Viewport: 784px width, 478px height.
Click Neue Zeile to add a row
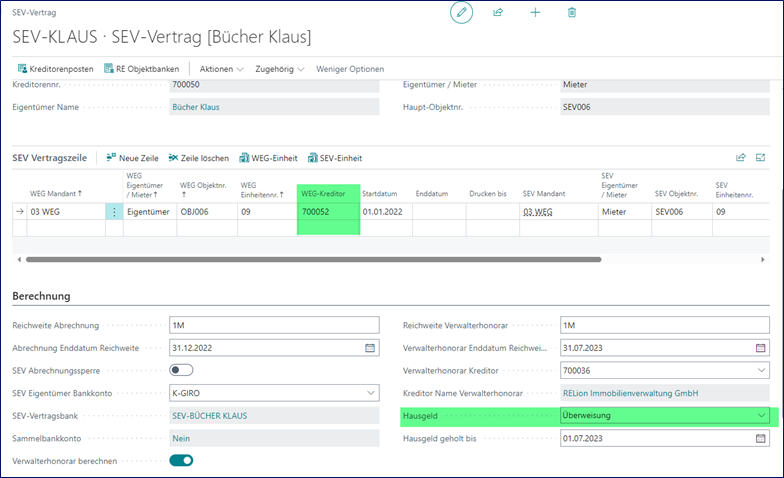(x=131, y=158)
